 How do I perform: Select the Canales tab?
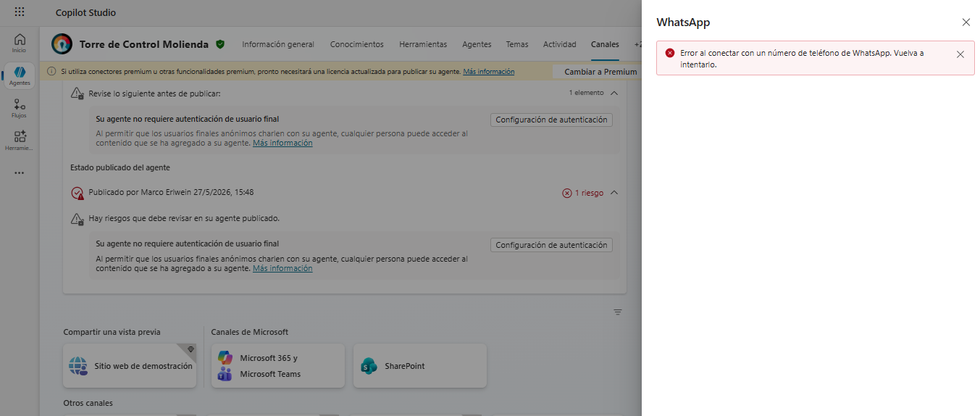[605, 44]
